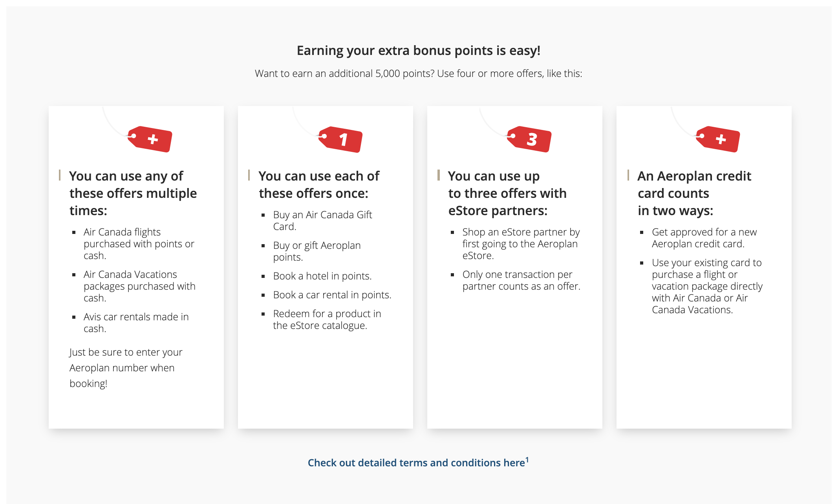Click the 'three offers with eStore partners' heading

(x=507, y=193)
